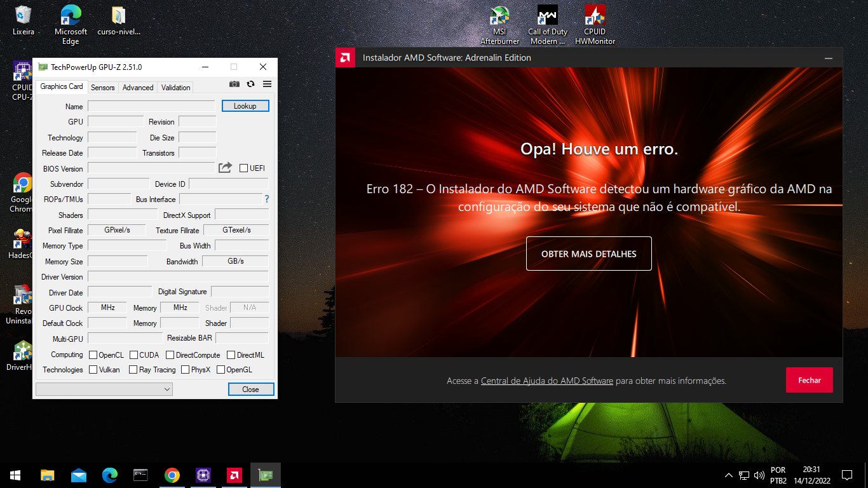Open Edge browser from taskbar
This screenshot has width=868, height=488.
[x=109, y=475]
